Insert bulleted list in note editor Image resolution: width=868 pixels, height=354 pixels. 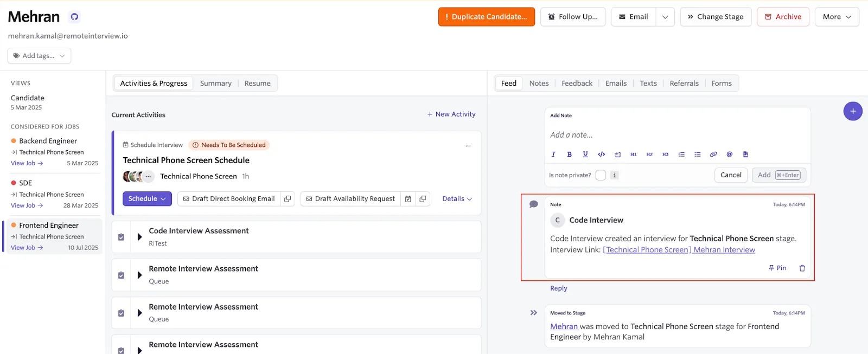coord(698,155)
